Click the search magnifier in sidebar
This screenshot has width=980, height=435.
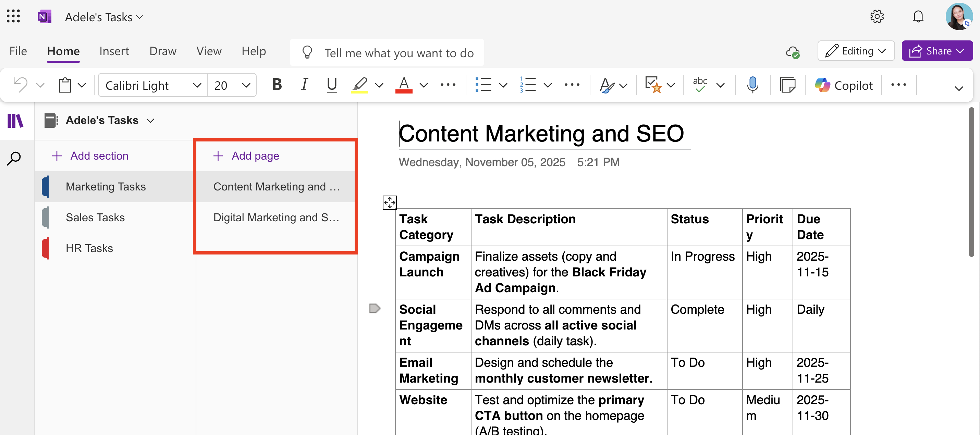pyautogui.click(x=14, y=158)
